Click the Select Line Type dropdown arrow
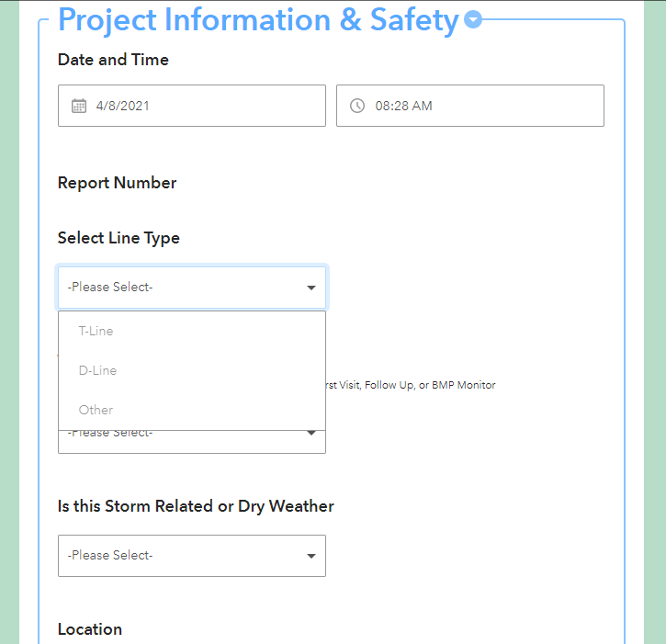Screen dimensions: 666x644 point(311,288)
